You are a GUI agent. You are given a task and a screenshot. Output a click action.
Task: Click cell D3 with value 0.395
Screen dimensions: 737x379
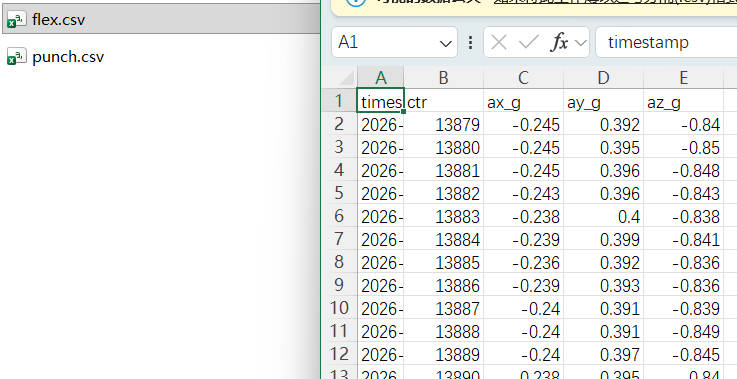click(x=603, y=147)
